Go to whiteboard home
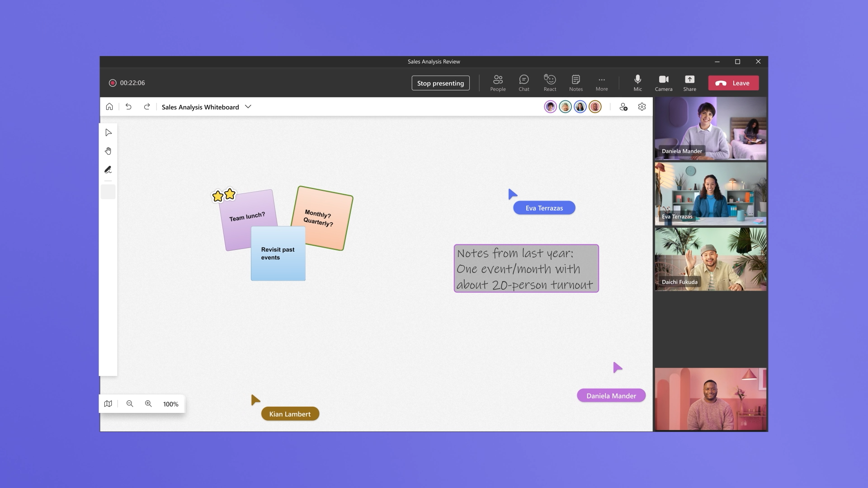 tap(109, 107)
